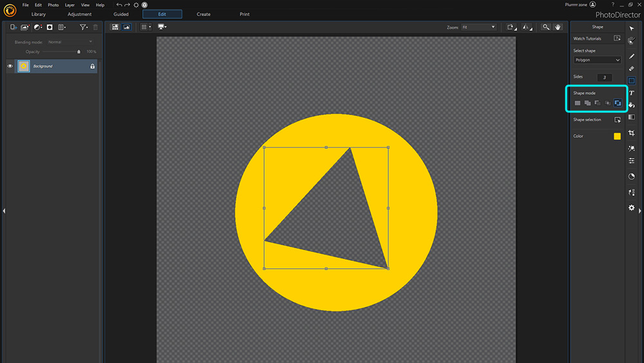This screenshot has width=644, height=363.
Task: Open the Blending mode Normal dropdown
Action: (x=70, y=42)
